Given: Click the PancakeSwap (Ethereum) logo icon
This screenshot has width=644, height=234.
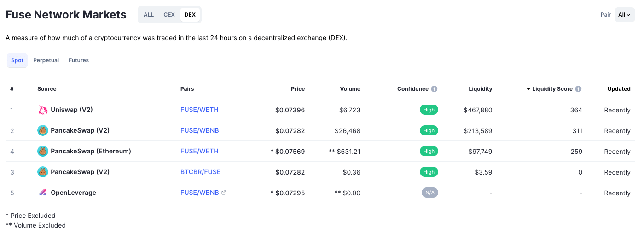Looking at the screenshot, I should point(43,152).
